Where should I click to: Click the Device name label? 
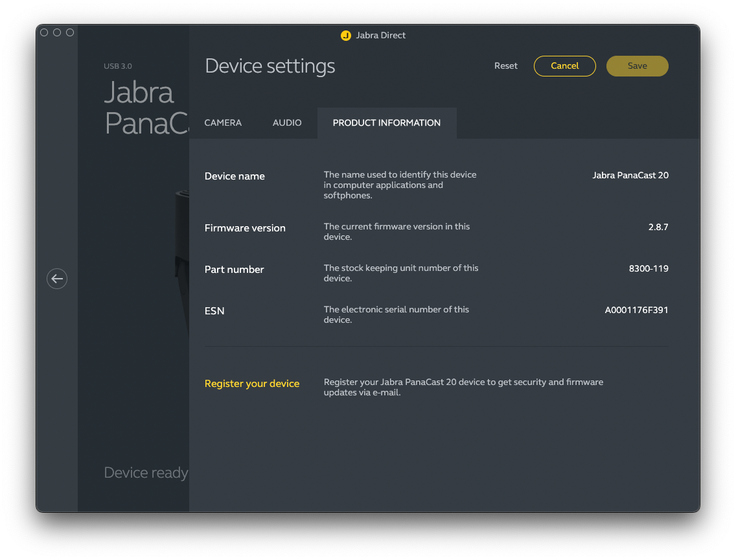pyautogui.click(x=235, y=176)
